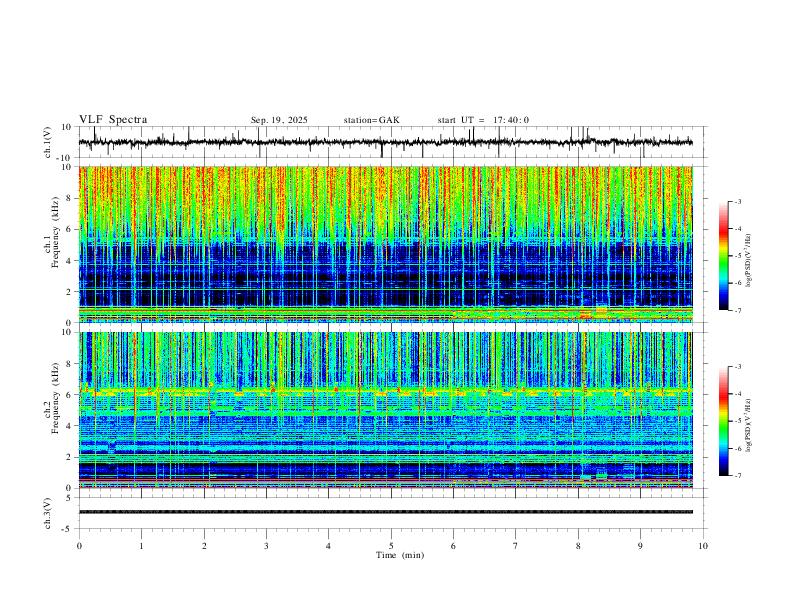This screenshot has height=612, width=792.
Task: Select the "start UT = 17:40:0" text
Action: click(483, 120)
